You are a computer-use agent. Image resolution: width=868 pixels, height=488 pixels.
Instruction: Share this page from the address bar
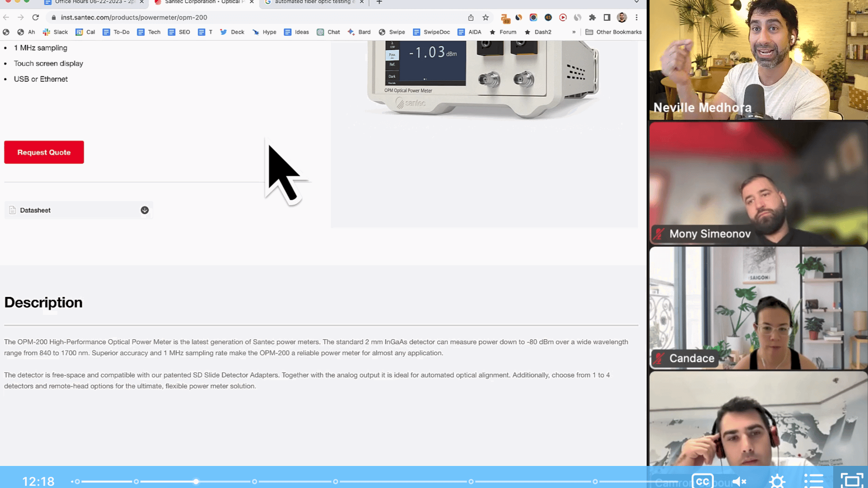point(471,17)
